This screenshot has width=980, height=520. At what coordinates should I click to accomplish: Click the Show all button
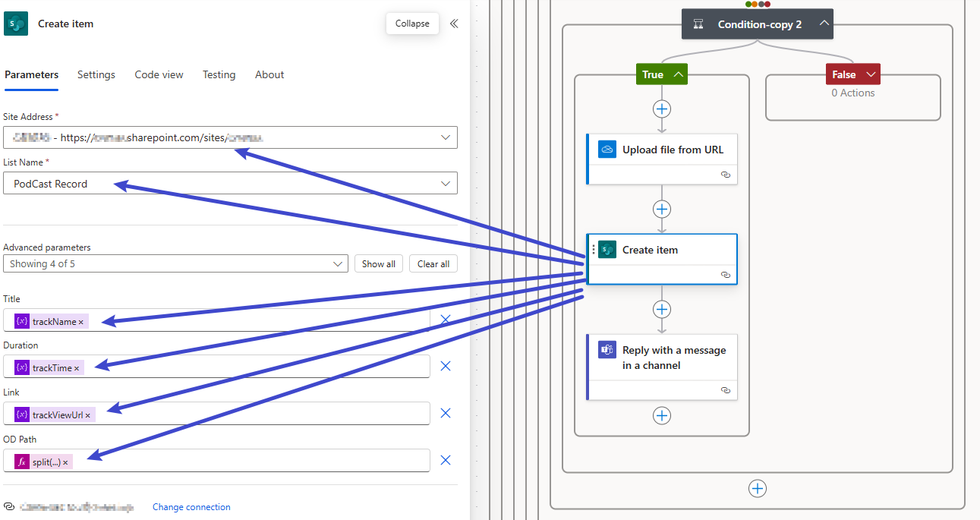[x=378, y=264]
